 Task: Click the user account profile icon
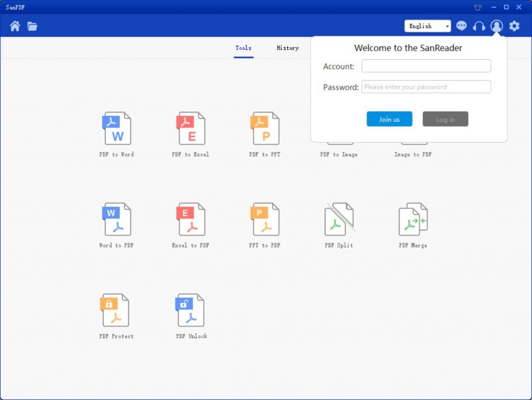[496, 26]
